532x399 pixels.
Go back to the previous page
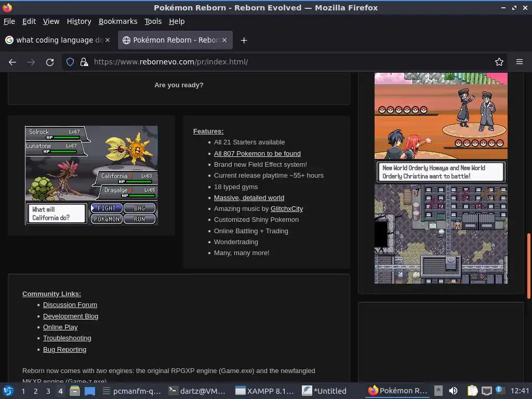(x=12, y=62)
